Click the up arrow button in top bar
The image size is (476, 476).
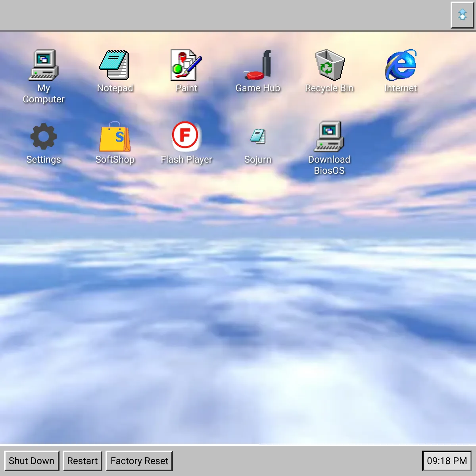[x=462, y=15]
